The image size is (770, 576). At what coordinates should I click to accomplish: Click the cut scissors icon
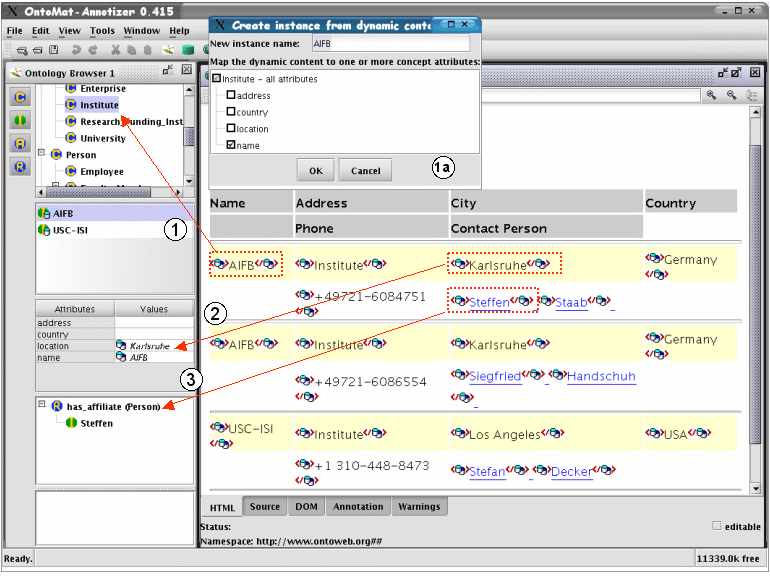tap(115, 50)
